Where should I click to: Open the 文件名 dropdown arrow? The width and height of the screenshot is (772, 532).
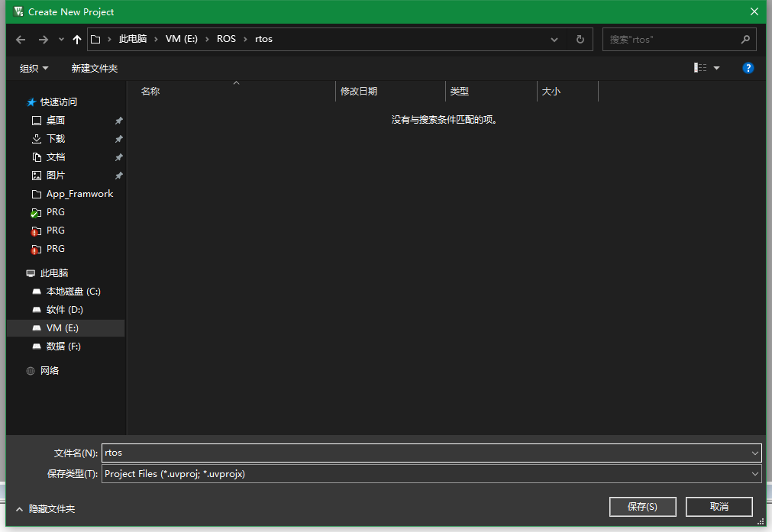pyautogui.click(x=754, y=453)
